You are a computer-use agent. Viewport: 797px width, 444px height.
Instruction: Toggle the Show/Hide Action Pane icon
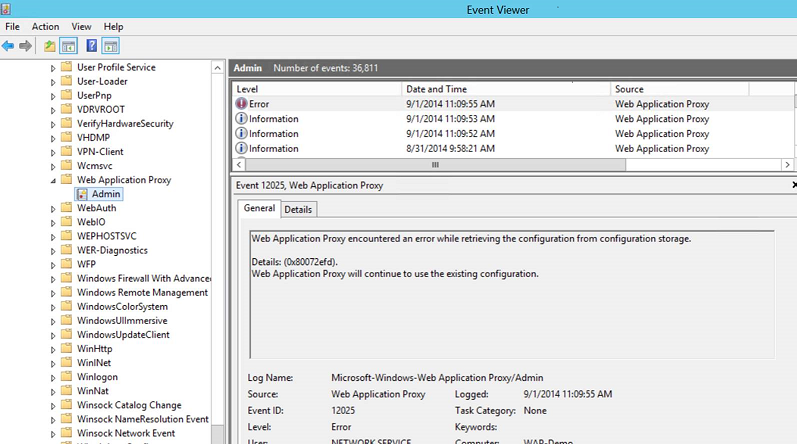110,46
